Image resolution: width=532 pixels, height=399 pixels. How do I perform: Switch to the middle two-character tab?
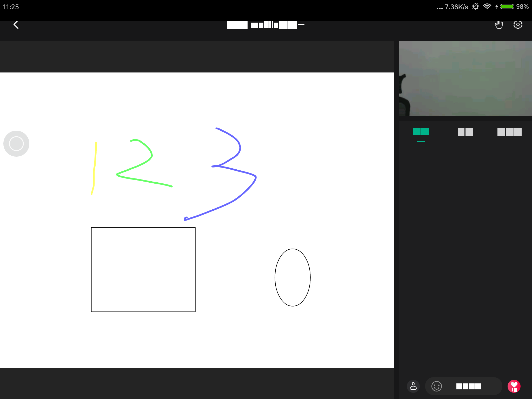tap(465, 132)
